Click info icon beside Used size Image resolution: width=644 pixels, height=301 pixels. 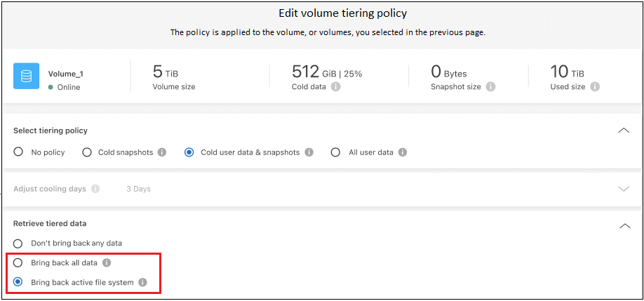coord(595,87)
